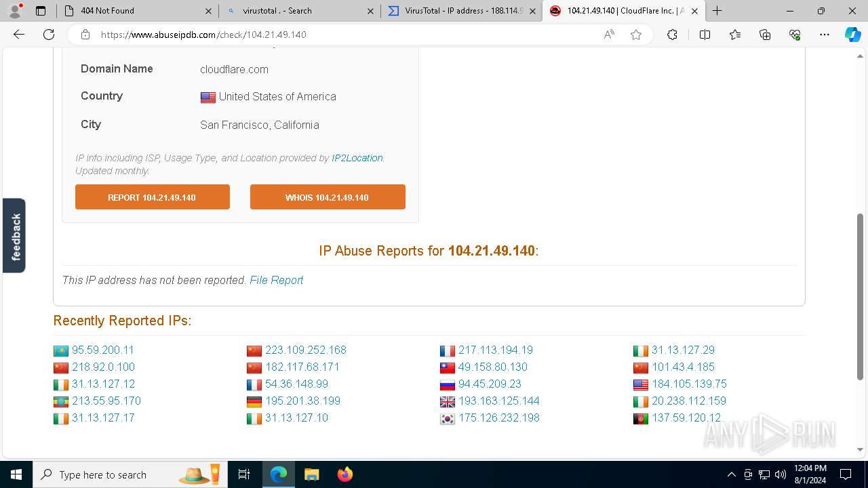Launch Firefox from the taskbar
The height and width of the screenshot is (488, 868).
[344, 474]
